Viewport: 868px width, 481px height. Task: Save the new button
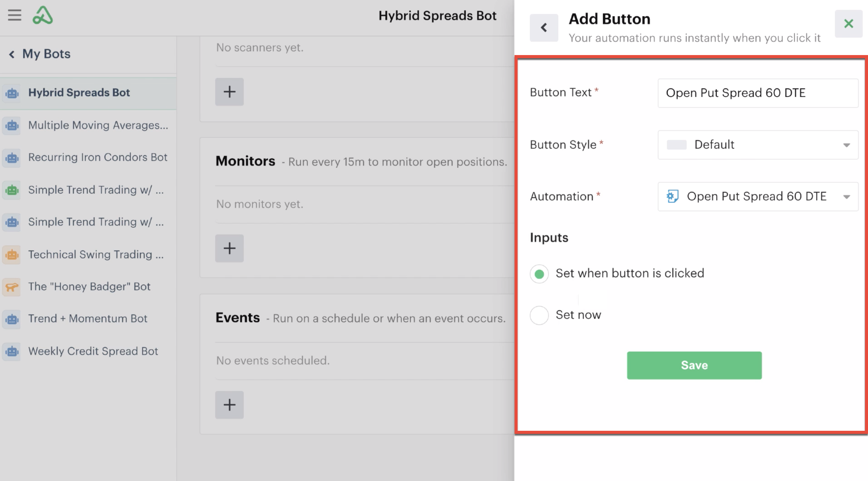tap(694, 365)
